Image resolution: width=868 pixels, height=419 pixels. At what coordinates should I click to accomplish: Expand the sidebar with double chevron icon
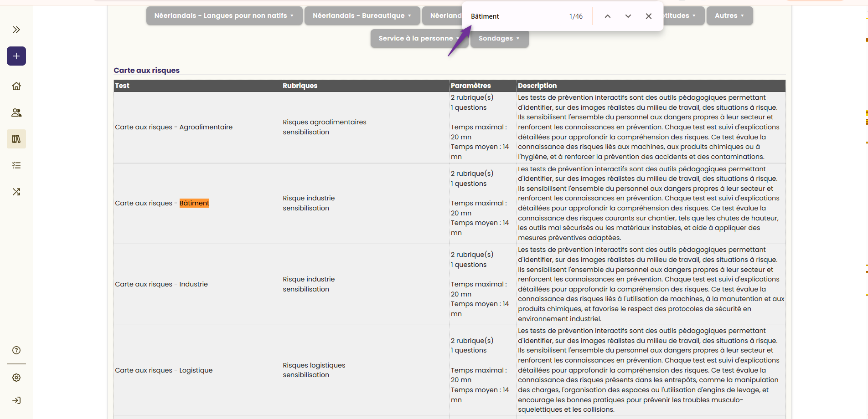[x=16, y=30]
